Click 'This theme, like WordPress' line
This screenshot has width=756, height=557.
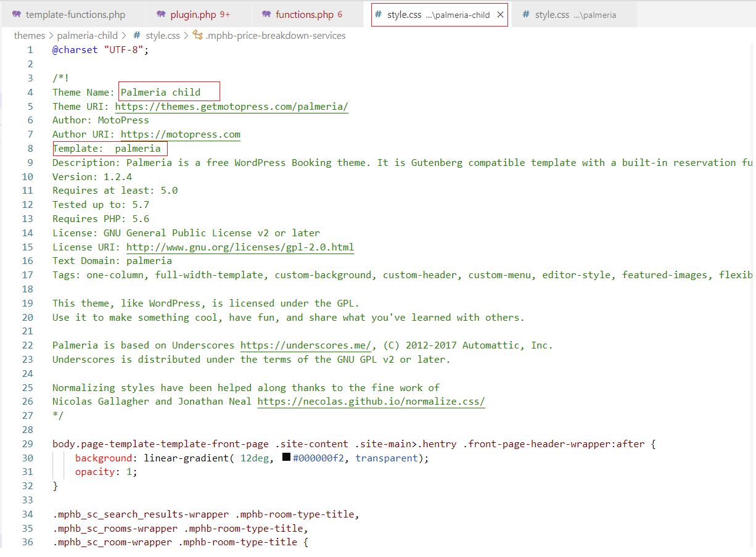[x=206, y=303]
